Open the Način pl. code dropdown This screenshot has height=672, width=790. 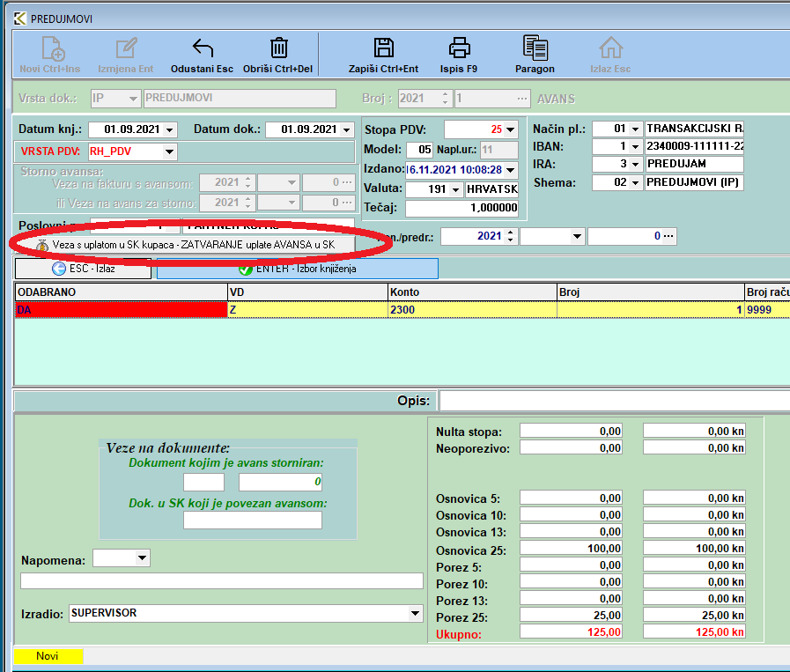635,129
